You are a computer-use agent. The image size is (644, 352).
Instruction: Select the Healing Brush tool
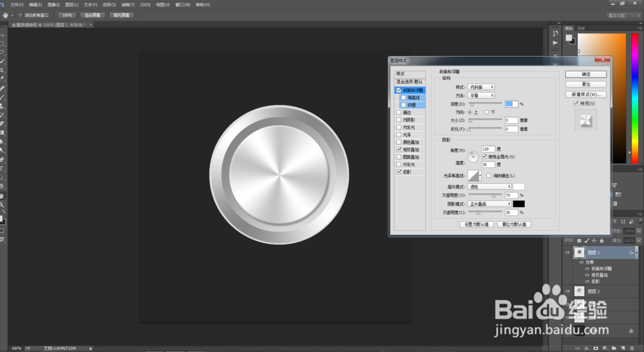[2, 88]
